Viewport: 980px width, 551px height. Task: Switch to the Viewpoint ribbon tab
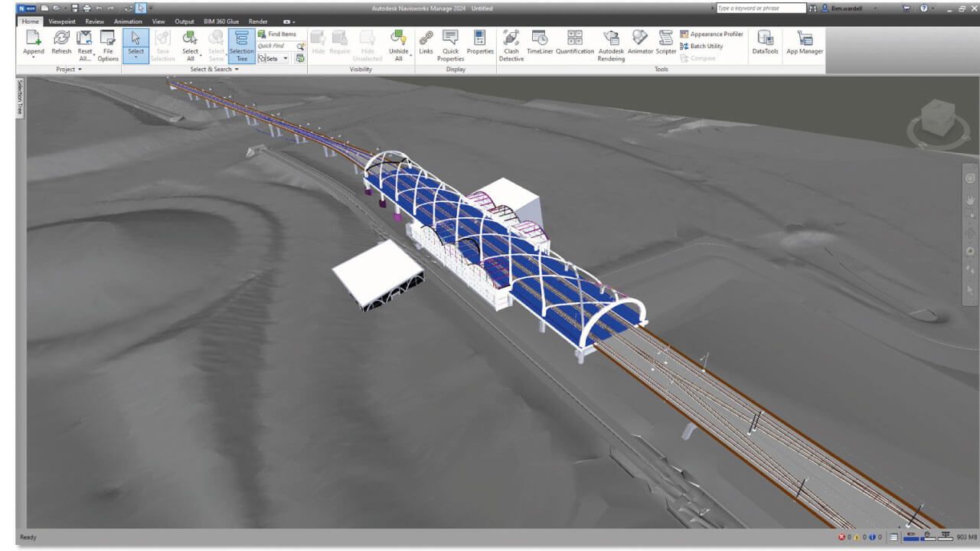62,21
